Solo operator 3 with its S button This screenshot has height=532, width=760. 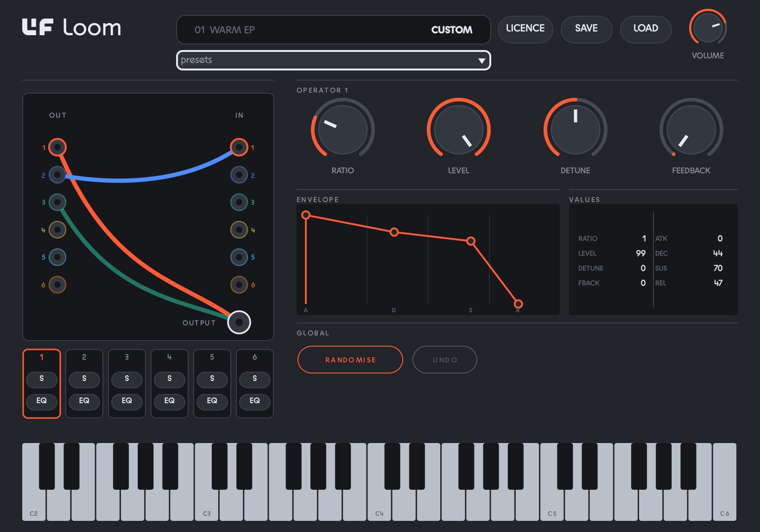point(127,379)
